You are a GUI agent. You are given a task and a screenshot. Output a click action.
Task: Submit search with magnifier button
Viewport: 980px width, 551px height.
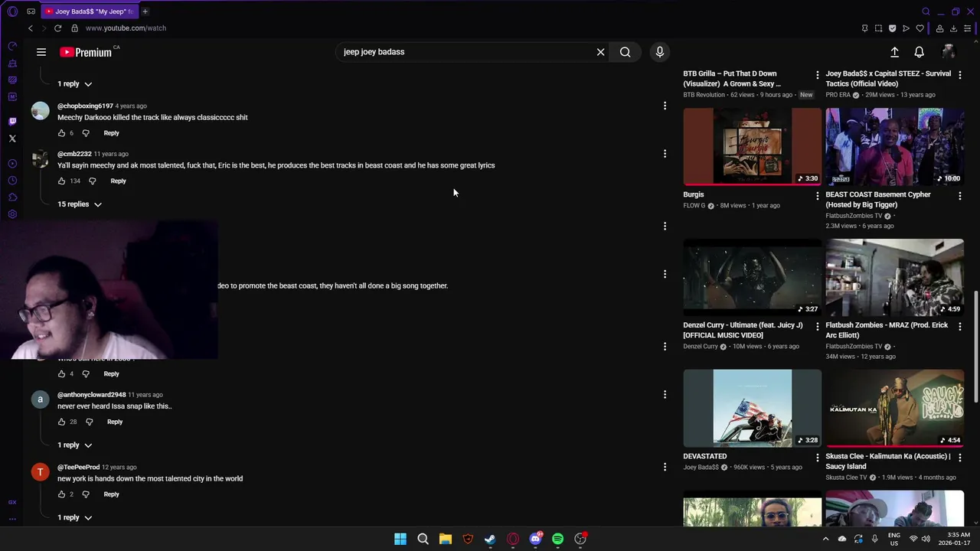626,52
